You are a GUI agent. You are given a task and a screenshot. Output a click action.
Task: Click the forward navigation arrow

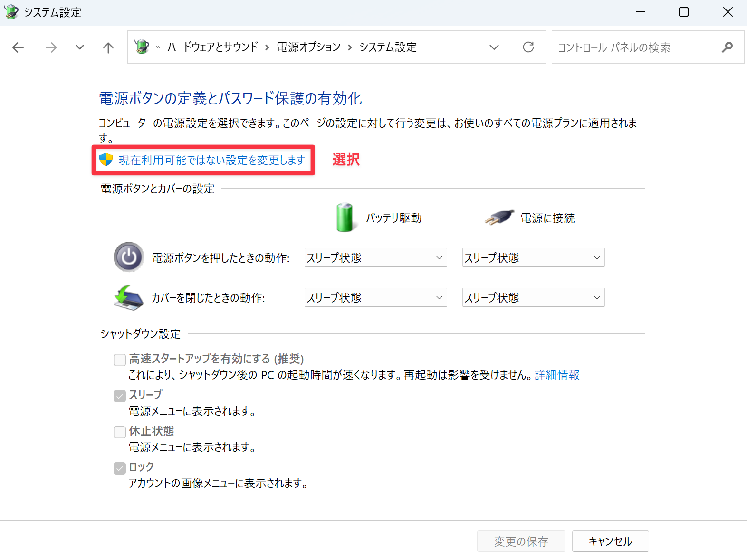pyautogui.click(x=51, y=47)
